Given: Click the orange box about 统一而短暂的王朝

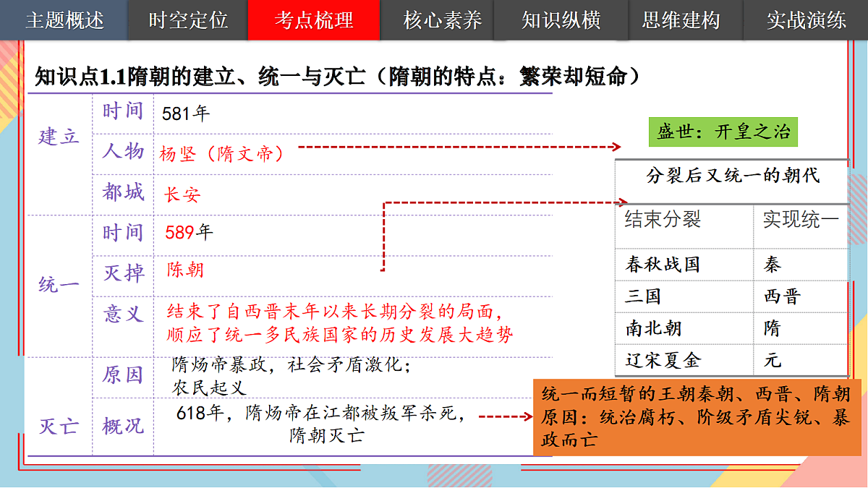Looking at the screenshot, I should [697, 416].
